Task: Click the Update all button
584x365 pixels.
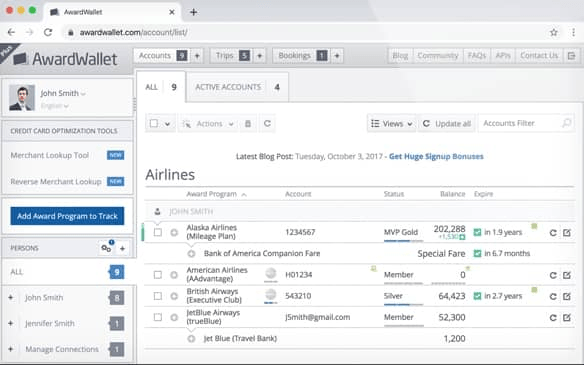Action: click(446, 124)
